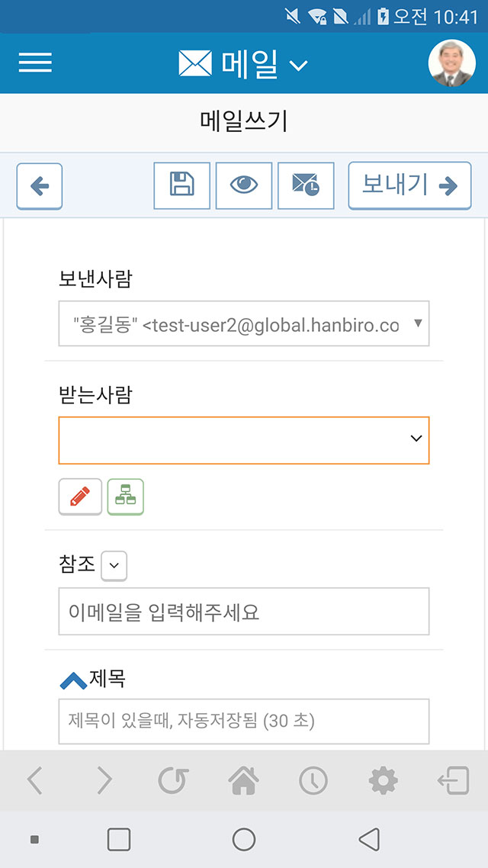This screenshot has height=868, width=488.
Task: Open settings gear in bottom bar
Action: (383, 780)
